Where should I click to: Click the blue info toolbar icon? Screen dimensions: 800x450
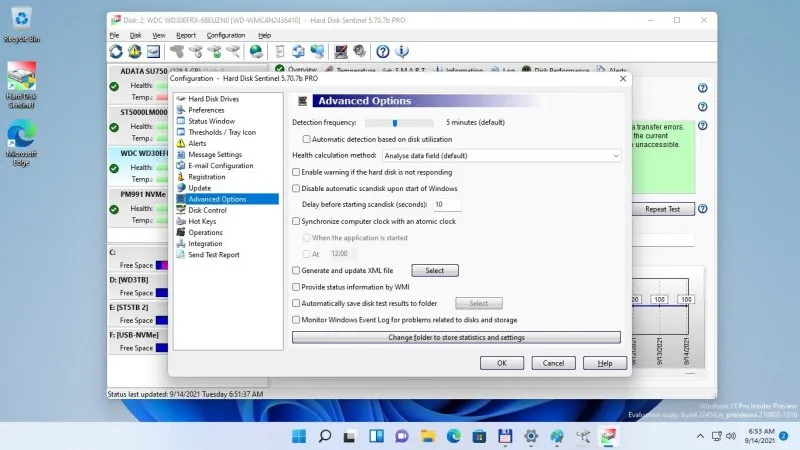click(x=401, y=51)
